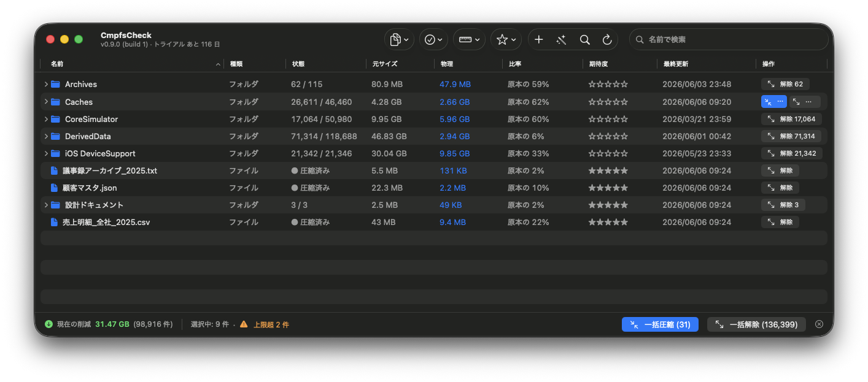
Task: Sort by the 種類 column header
Action: tap(254, 64)
